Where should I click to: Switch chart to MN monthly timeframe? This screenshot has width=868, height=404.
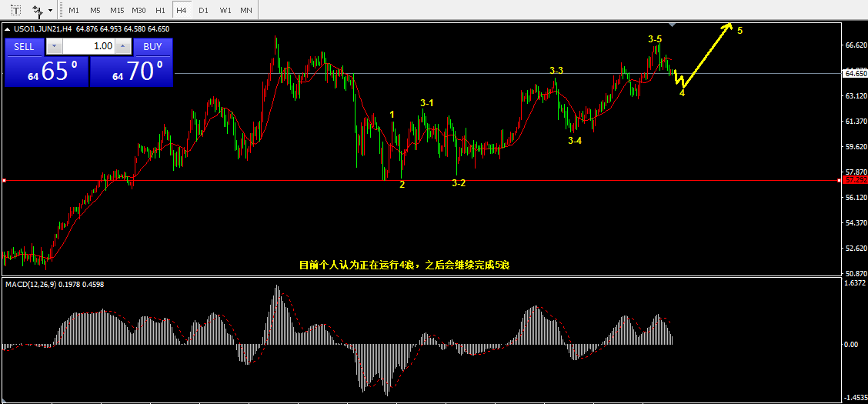246,10
